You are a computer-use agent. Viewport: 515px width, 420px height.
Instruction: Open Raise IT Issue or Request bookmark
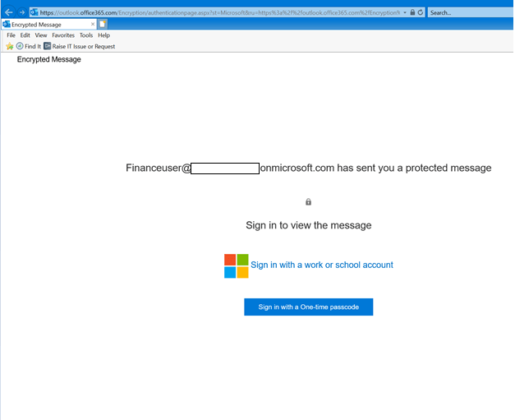[80, 46]
